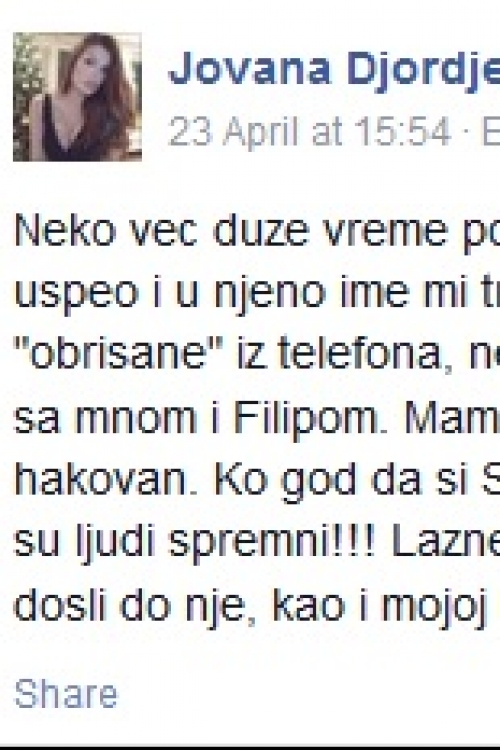Open the Jovana Djordje profile name link

click(x=334, y=68)
